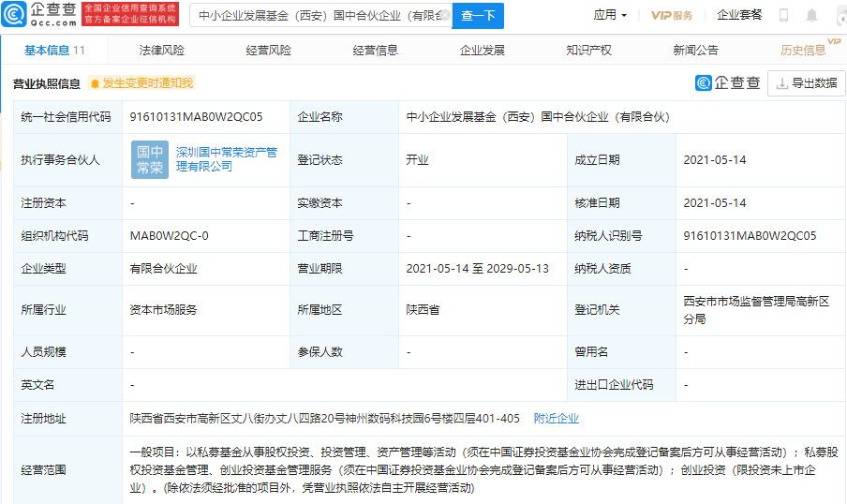847x504 pixels.
Task: Click 全国企业信用查询系统 red badge
Action: tap(130, 14)
